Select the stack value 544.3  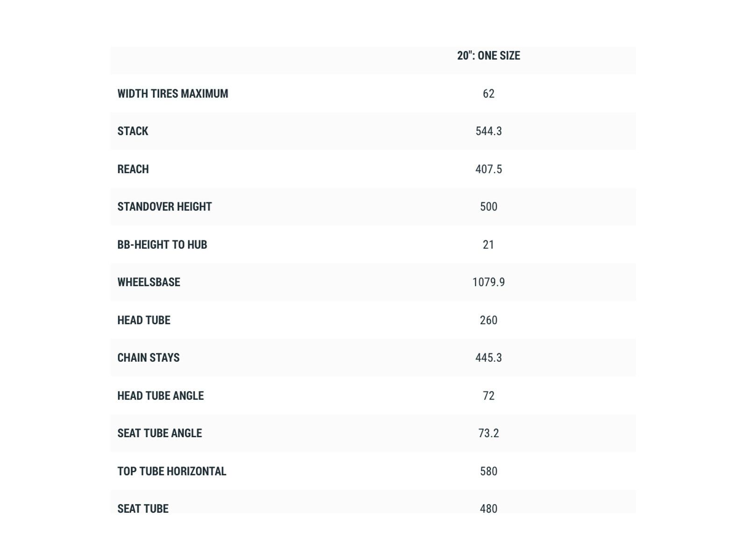488,131
